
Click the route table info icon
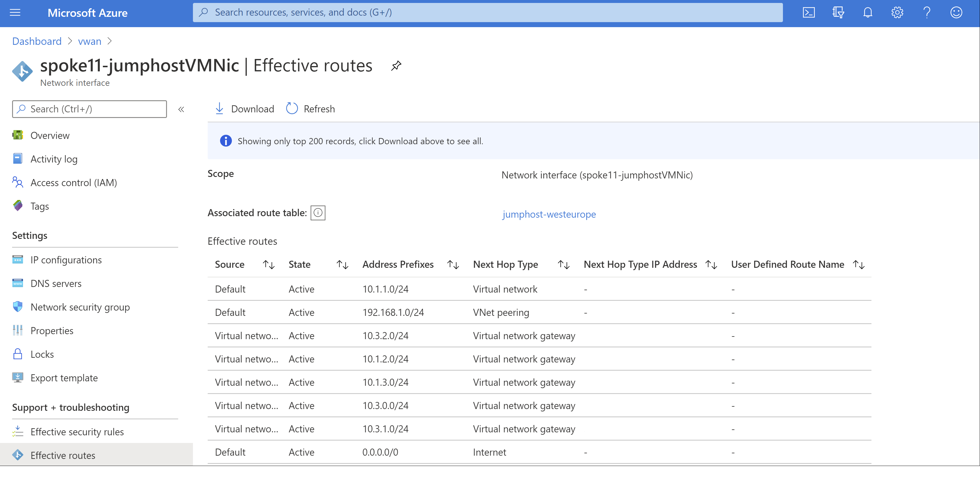coord(318,213)
